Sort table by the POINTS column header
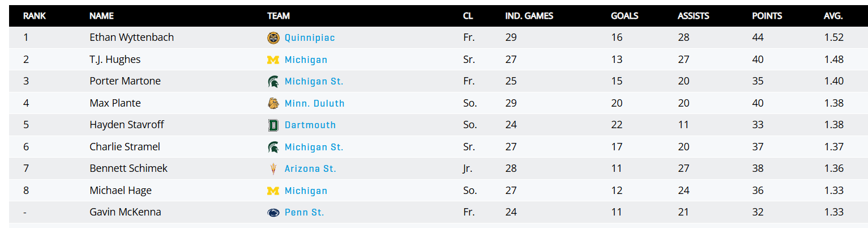Screen dimensions: 868x228 coord(767,16)
